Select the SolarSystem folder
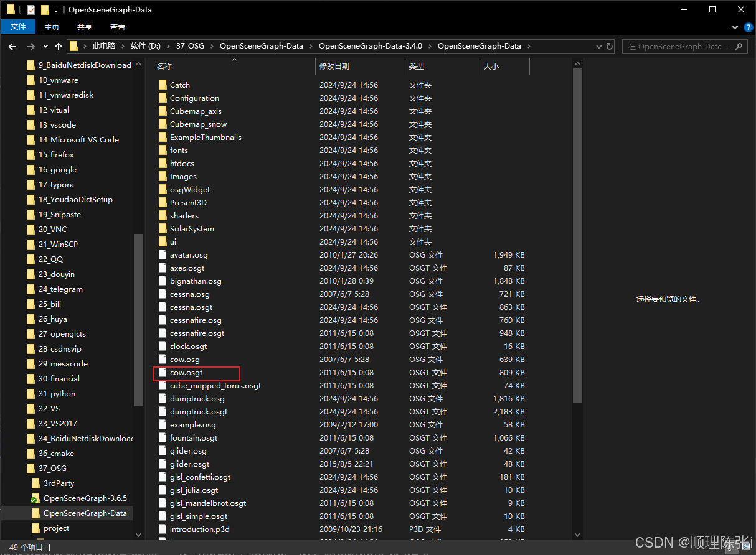This screenshot has width=756, height=555. coord(192,228)
